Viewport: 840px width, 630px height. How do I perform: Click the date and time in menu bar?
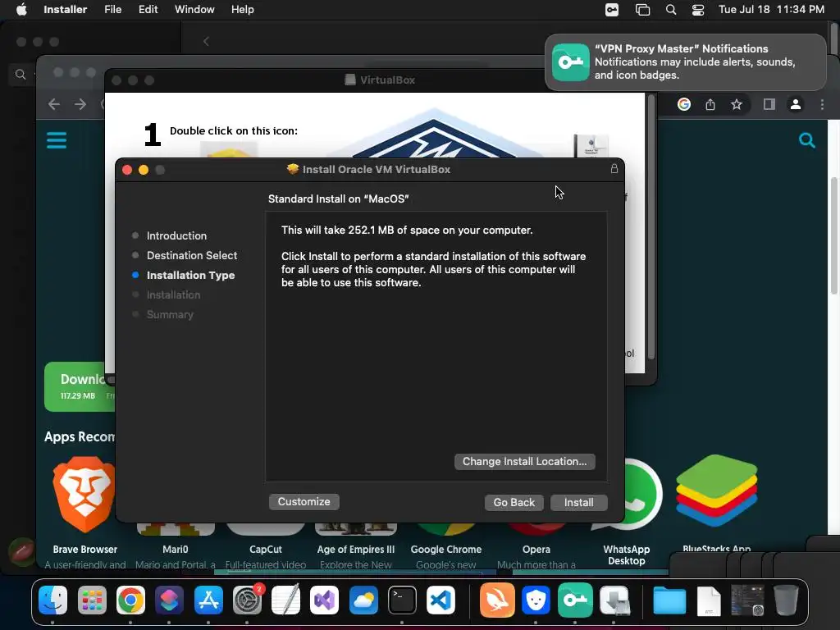[x=771, y=10]
